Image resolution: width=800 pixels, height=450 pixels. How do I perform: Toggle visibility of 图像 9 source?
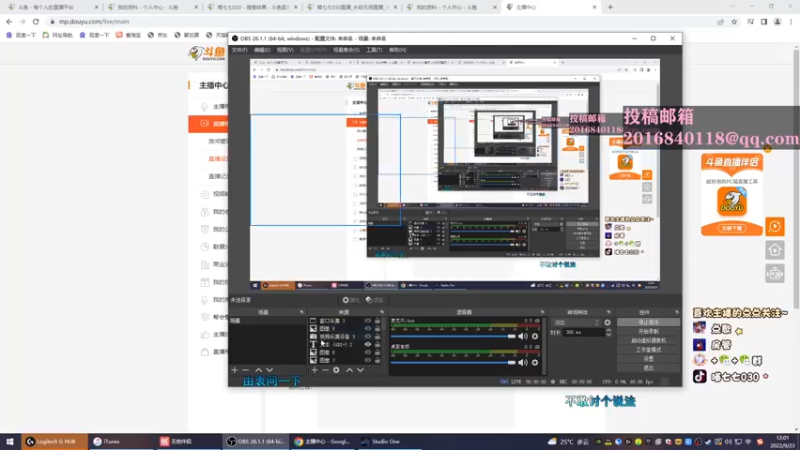click(367, 329)
